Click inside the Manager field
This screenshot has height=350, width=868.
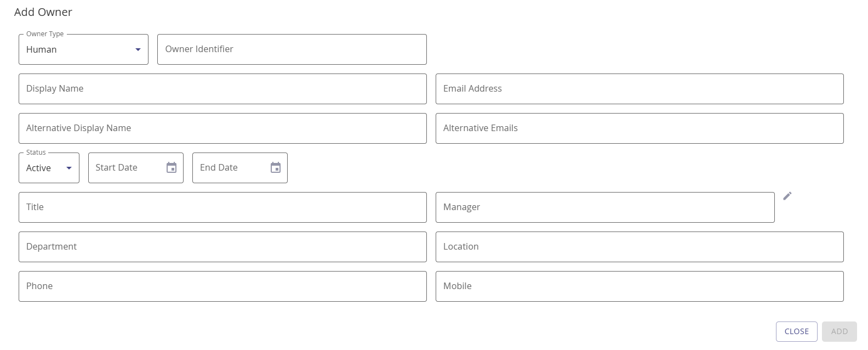[x=604, y=207]
